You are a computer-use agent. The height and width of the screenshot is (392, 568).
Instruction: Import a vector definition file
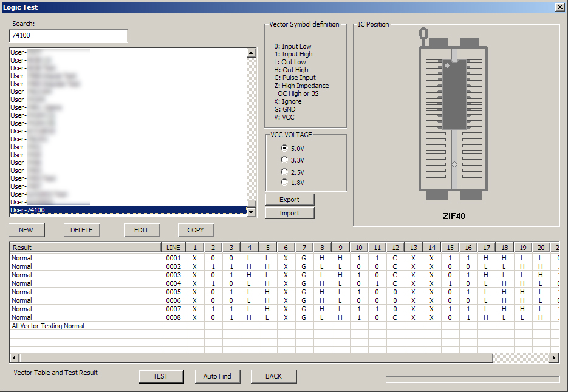(290, 212)
